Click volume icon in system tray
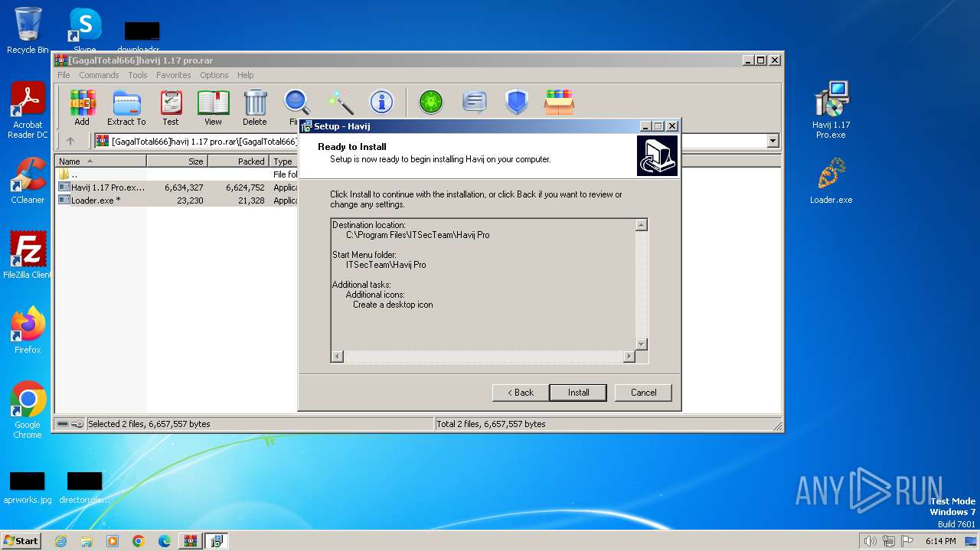The image size is (980, 551). point(870,541)
